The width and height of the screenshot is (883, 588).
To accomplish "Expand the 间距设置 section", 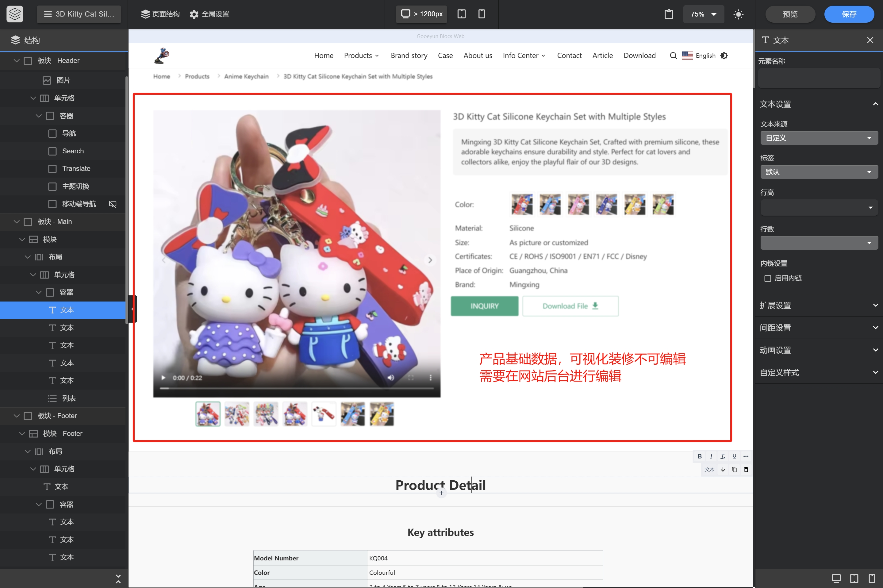I will pos(819,328).
